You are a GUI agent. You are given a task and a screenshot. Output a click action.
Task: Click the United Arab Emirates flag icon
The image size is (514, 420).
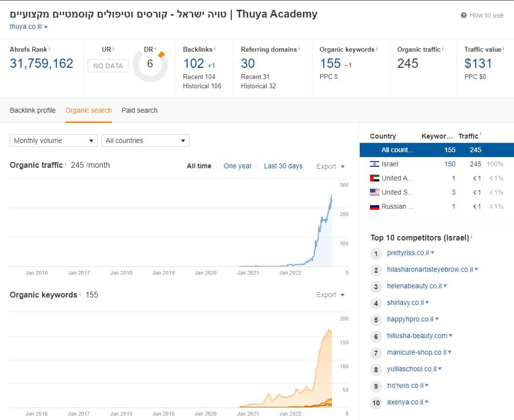374,178
